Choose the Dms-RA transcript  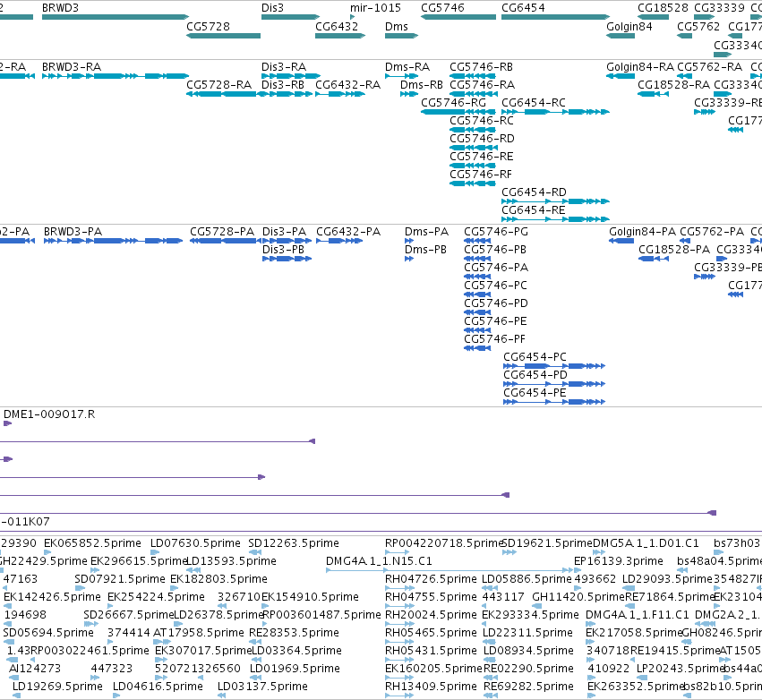(401, 76)
